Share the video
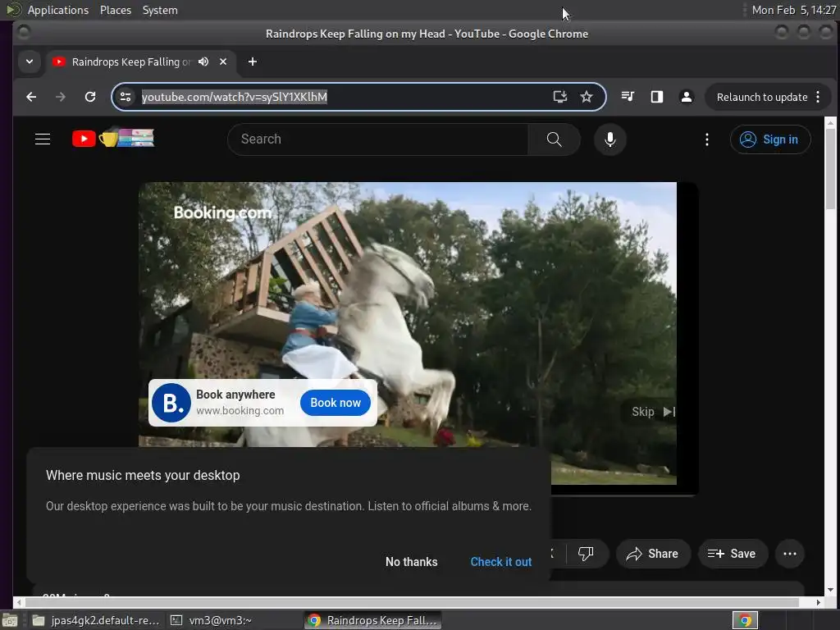Image resolution: width=840 pixels, height=630 pixels. tap(653, 554)
